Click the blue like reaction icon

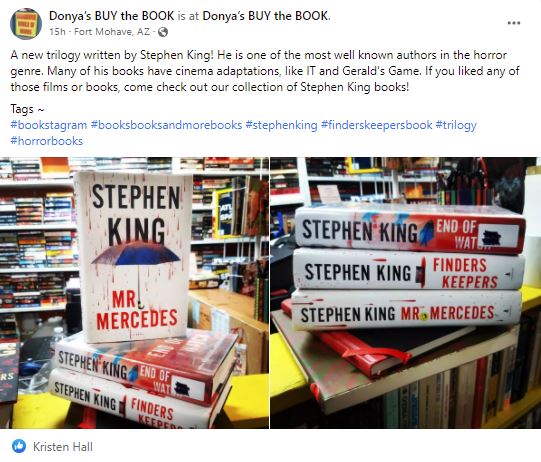click(19, 446)
